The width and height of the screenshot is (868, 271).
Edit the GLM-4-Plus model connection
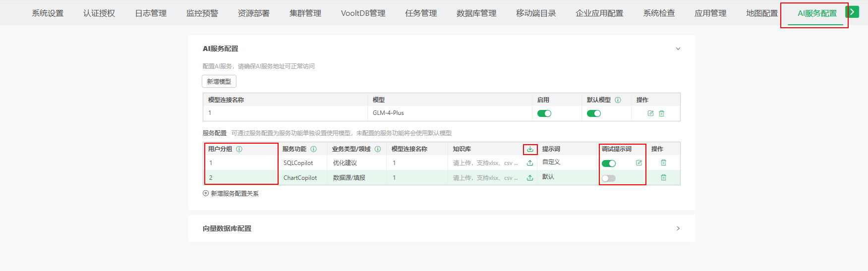tap(650, 113)
